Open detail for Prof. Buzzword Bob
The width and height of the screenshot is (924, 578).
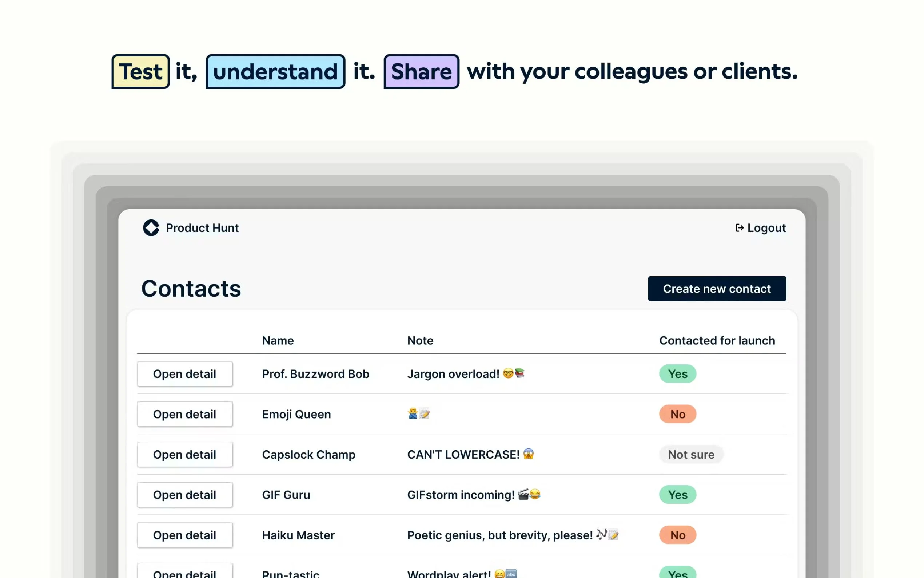tap(184, 374)
